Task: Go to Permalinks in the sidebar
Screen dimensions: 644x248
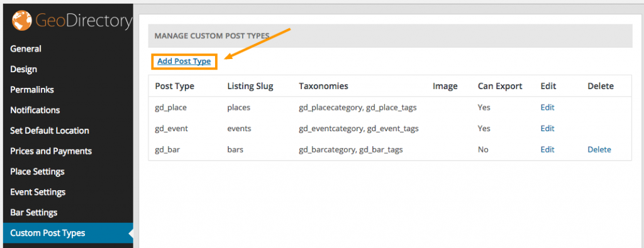Action: pos(32,90)
